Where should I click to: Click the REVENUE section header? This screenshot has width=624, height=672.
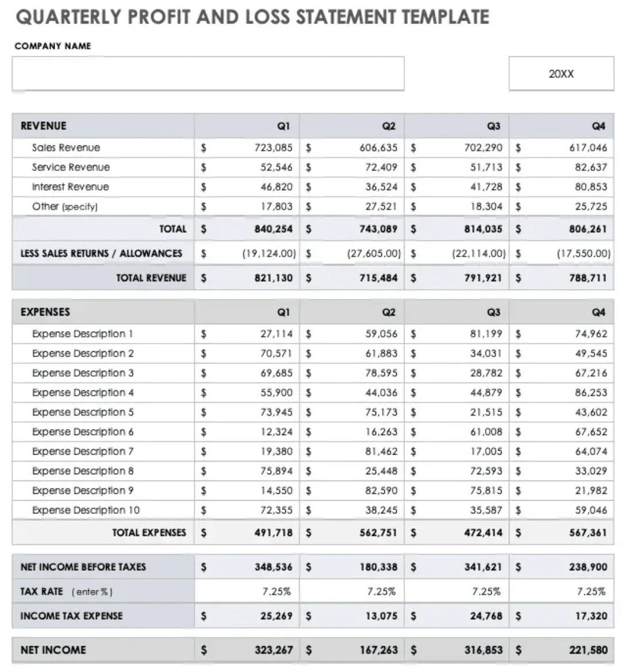click(43, 126)
